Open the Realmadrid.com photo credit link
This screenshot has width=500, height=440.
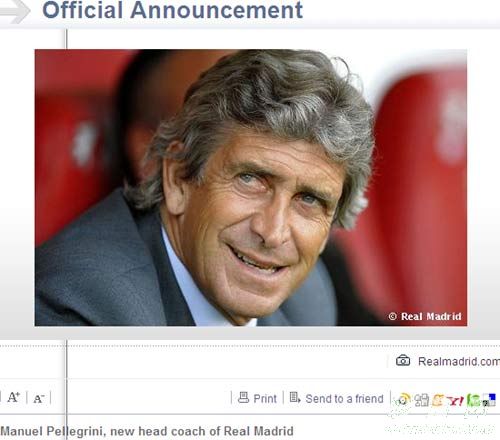coord(459,361)
